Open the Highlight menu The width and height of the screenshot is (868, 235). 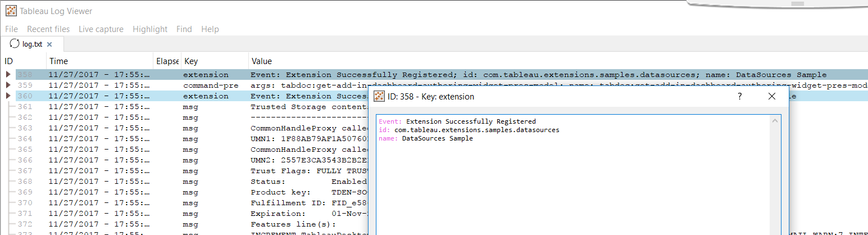point(150,29)
